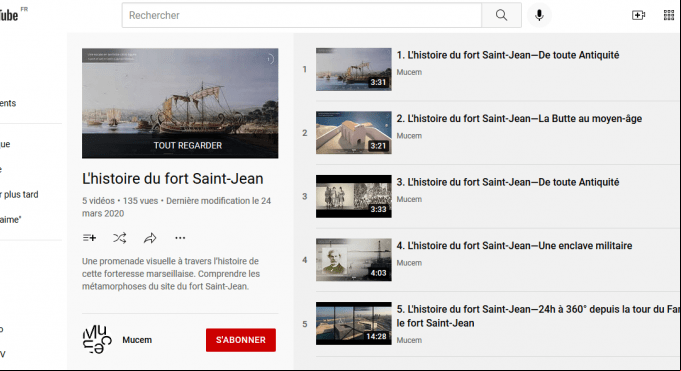
Task: Subscribe with the S'ABONNER button
Action: (241, 340)
